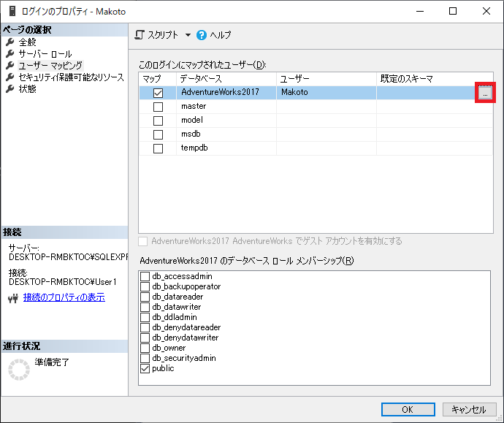Click the キャンセル button
Screen dimensions: 504x423
click(x=469, y=410)
